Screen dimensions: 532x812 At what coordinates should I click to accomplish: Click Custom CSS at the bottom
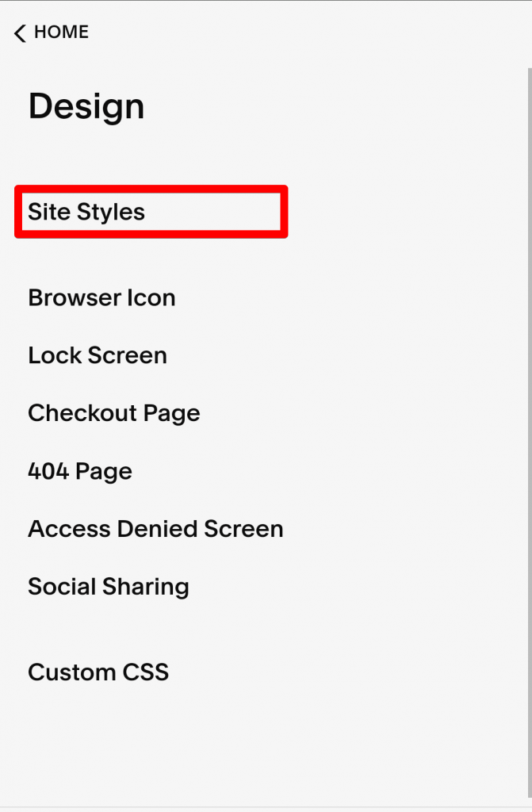(x=98, y=672)
